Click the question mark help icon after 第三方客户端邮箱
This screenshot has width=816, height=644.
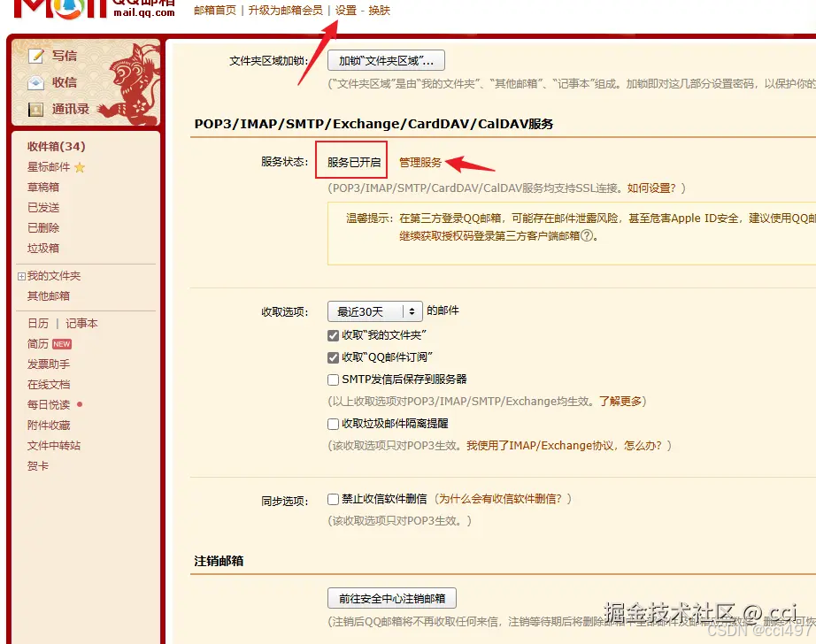coord(587,235)
